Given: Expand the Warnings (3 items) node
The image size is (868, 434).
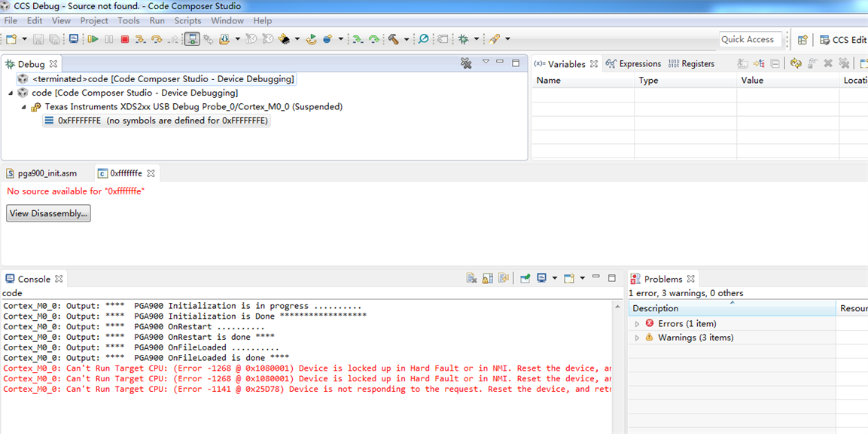Looking at the screenshot, I should (637, 338).
